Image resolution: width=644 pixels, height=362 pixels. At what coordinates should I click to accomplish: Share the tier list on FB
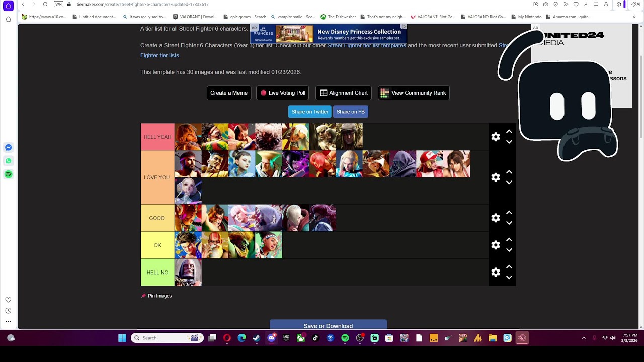pyautogui.click(x=351, y=112)
